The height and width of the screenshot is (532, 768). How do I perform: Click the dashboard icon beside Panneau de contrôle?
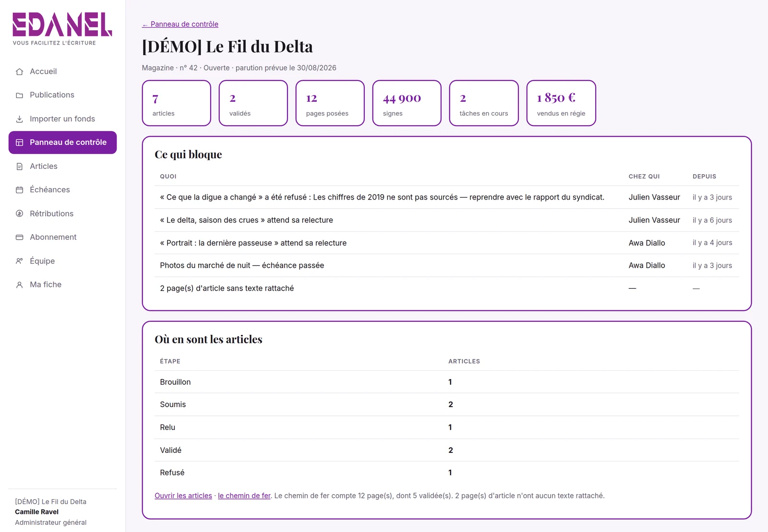(19, 142)
